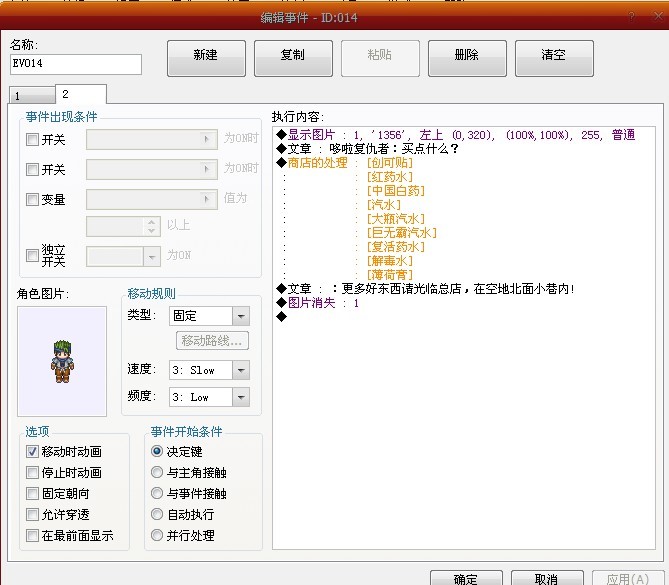Select the 商店的处理 command line

344,163
